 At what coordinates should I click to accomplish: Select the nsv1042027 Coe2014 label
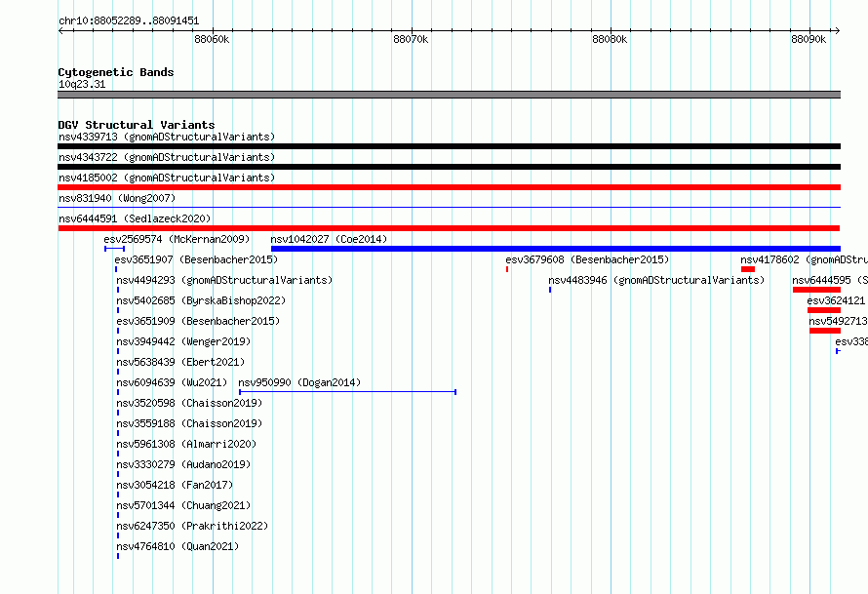(x=329, y=239)
